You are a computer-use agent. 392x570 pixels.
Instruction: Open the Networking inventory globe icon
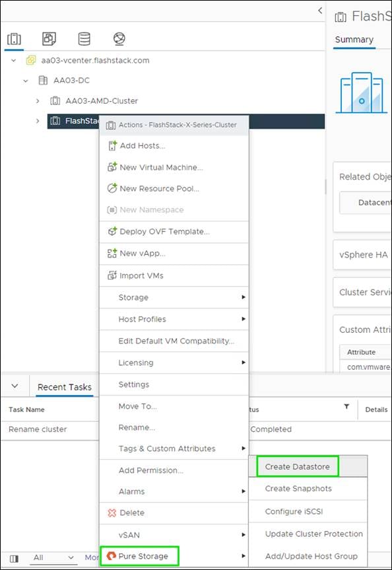(x=119, y=38)
